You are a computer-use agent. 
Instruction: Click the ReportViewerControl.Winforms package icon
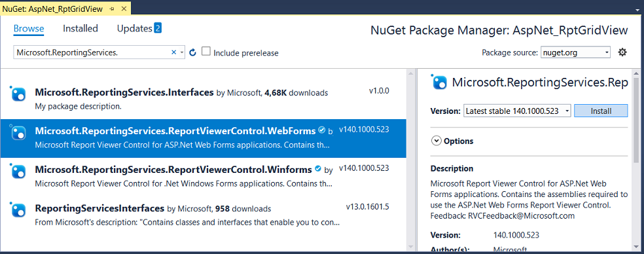tap(18, 172)
